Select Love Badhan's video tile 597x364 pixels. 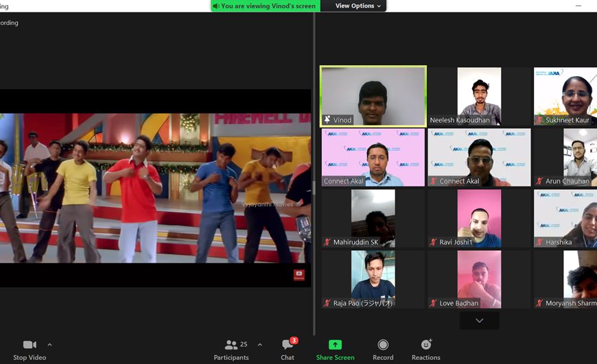click(x=479, y=279)
